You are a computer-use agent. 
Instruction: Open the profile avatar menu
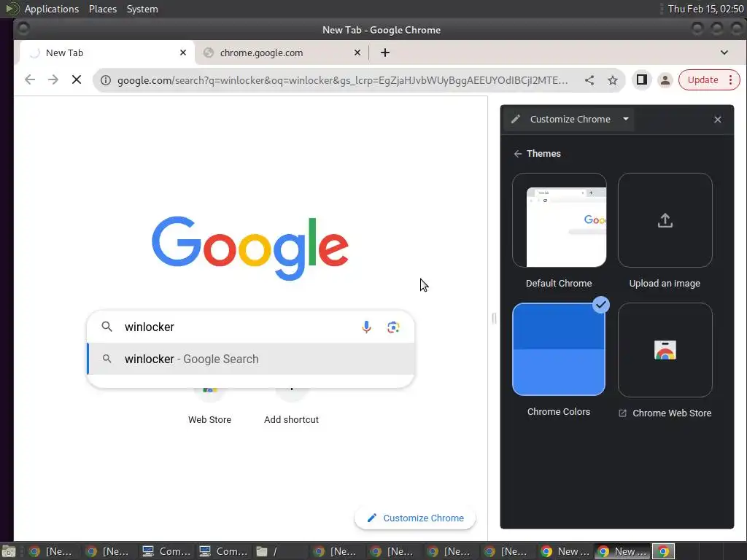665,80
